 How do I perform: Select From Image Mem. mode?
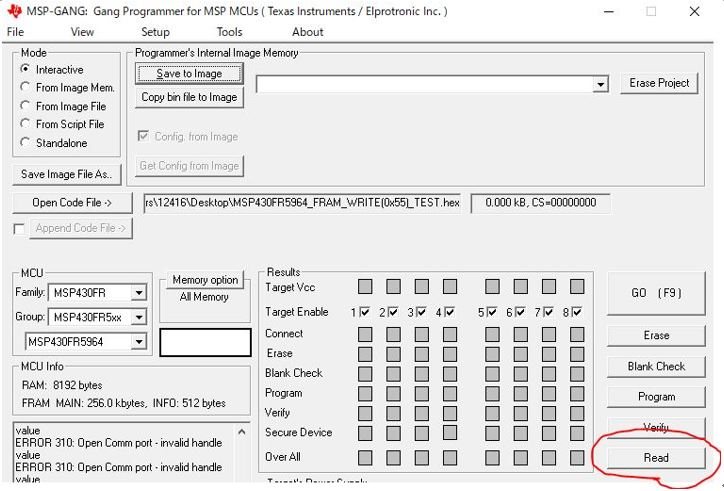(25, 87)
